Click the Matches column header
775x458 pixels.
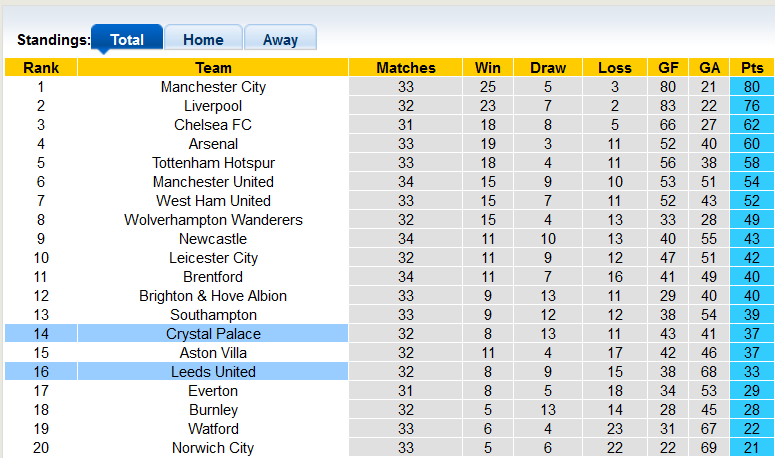[406, 68]
